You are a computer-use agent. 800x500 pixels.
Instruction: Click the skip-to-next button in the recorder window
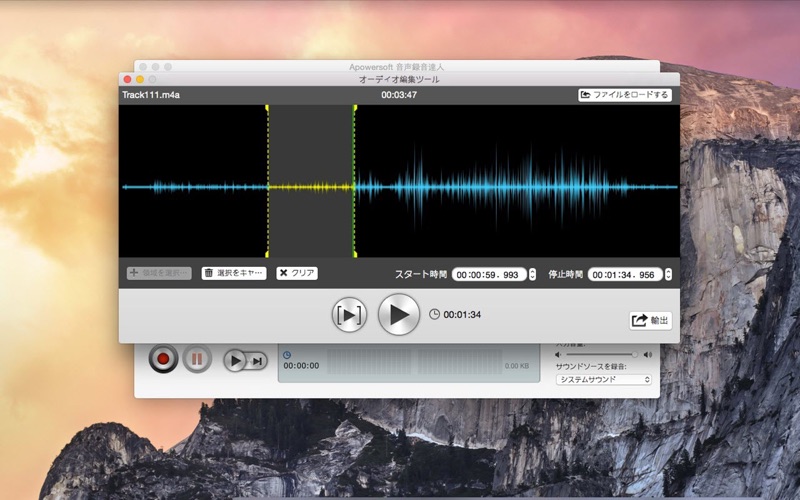258,361
